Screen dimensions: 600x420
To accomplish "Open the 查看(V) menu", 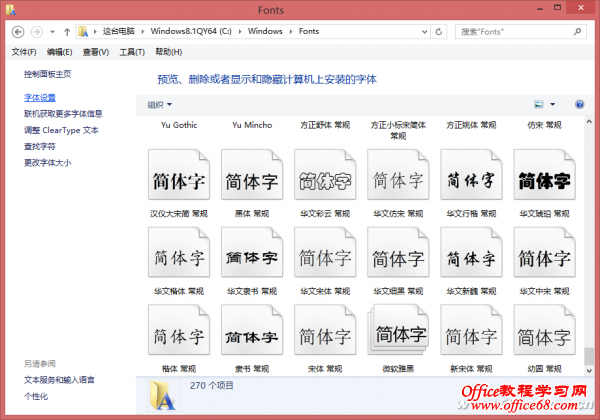I will pyautogui.click(x=96, y=52).
